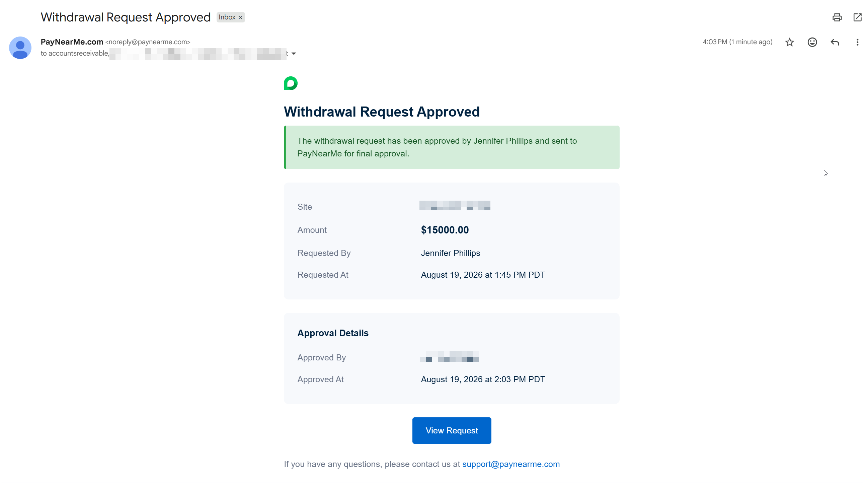Click the $15000.00 amount value
The image size is (868, 483).
pyautogui.click(x=445, y=230)
